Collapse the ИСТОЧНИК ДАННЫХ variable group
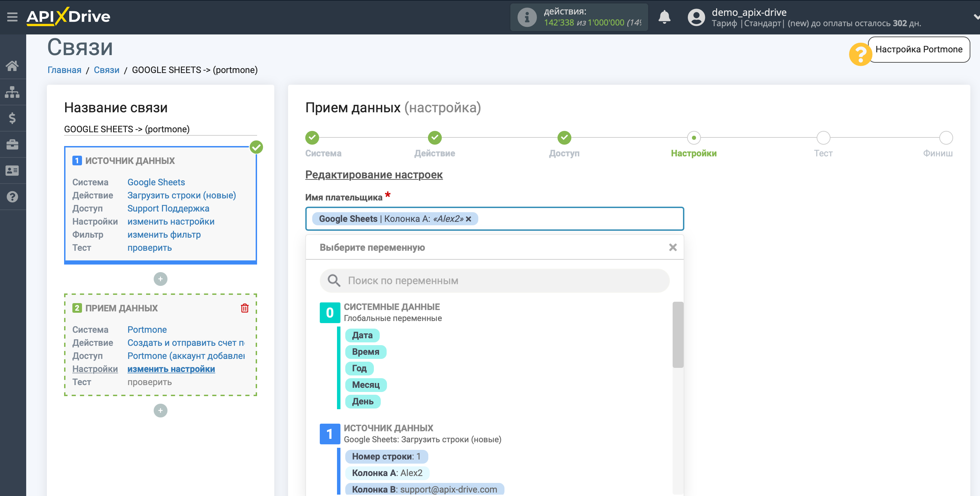This screenshot has height=496, width=980. (329, 434)
